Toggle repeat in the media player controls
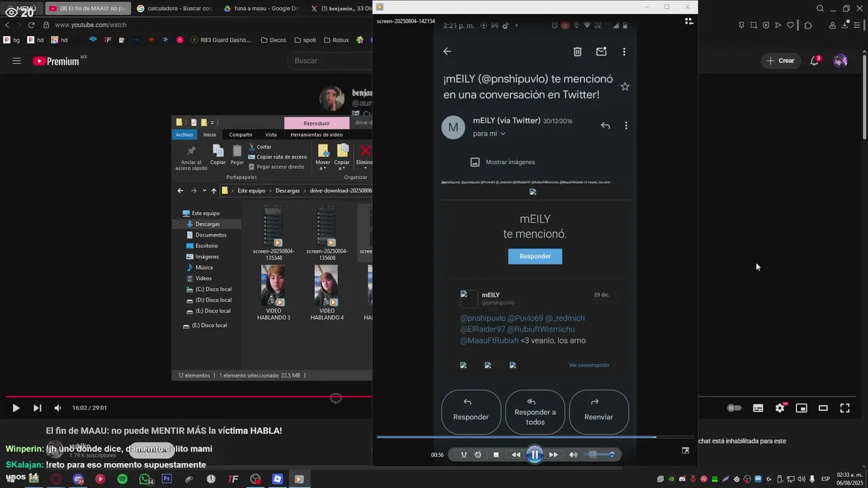The image size is (868, 488). point(478,455)
